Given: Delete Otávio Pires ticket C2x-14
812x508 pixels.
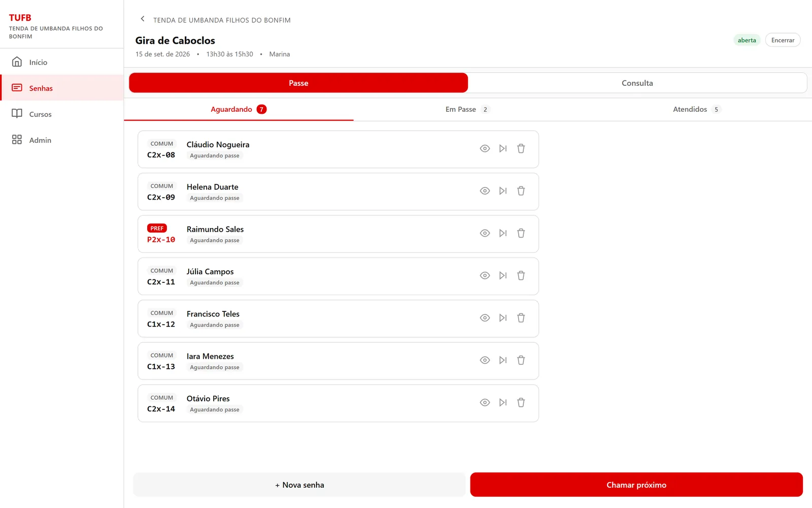Looking at the screenshot, I should click(x=521, y=403).
